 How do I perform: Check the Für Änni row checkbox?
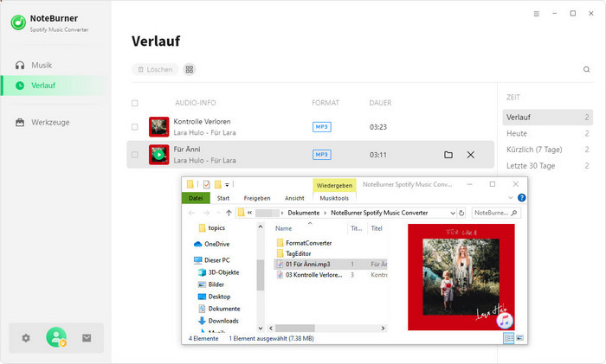click(135, 155)
